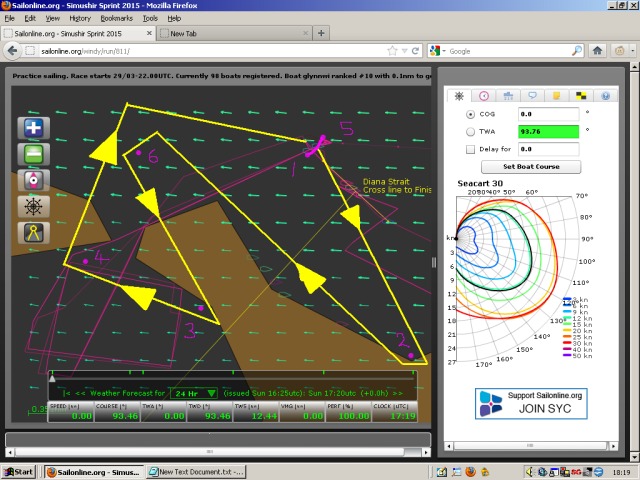Click the Join SYC support banner
640x480 pixels.
tap(531, 404)
